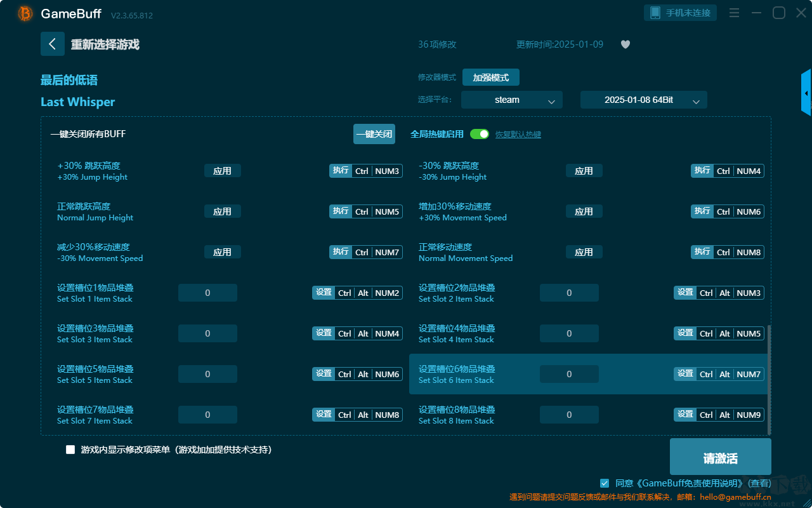Check show in-game modifier menu checkbox
812x508 pixels.
(70, 450)
